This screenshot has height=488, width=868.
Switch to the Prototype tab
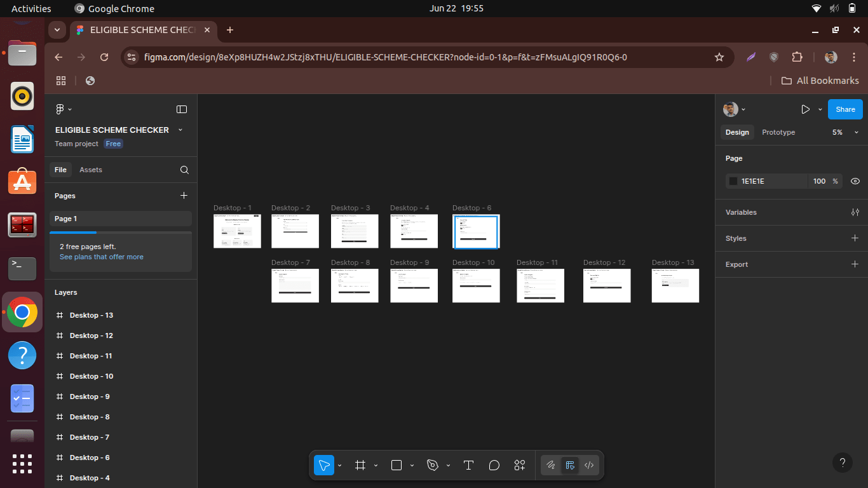coord(778,132)
